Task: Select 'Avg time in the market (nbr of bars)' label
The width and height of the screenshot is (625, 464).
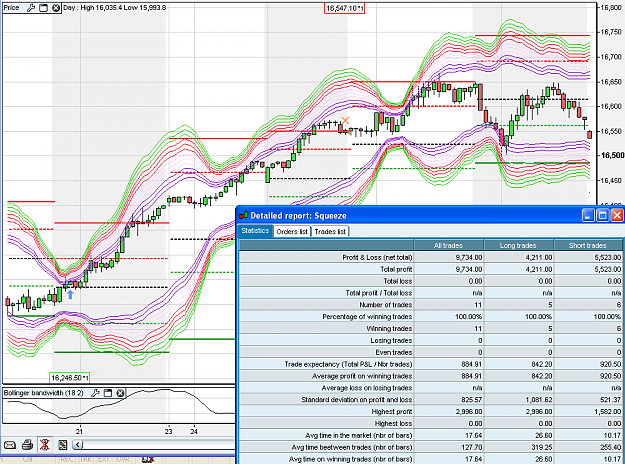Action: [x=359, y=435]
